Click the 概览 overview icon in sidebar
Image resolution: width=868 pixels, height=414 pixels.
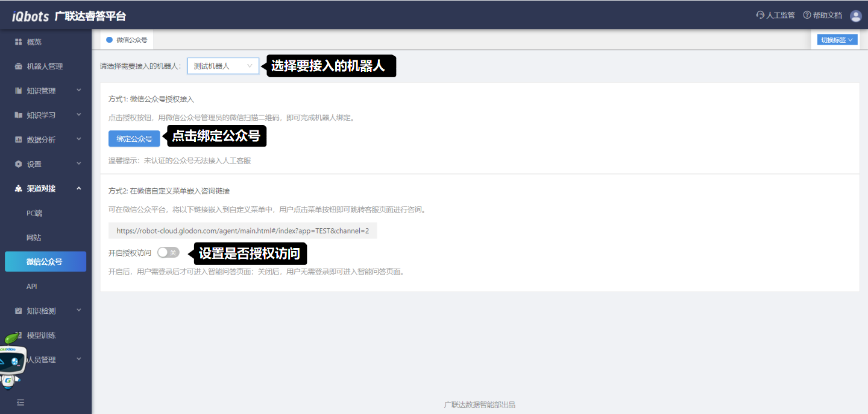click(18, 42)
